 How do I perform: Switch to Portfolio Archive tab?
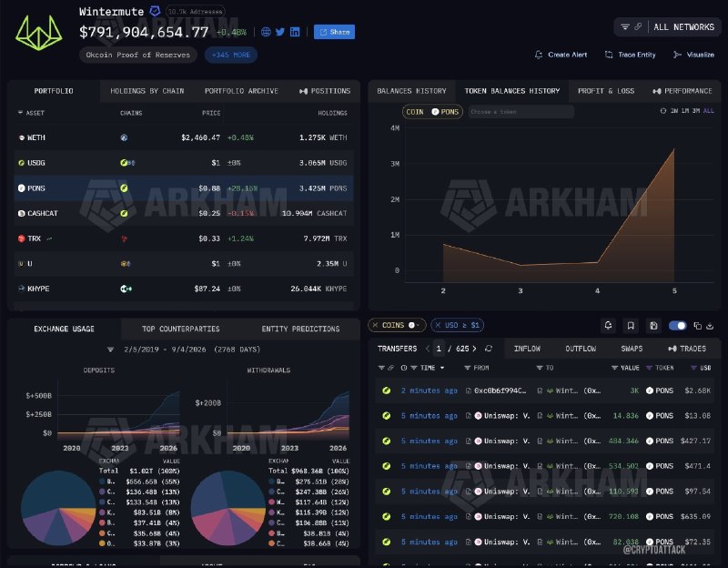[x=241, y=91]
